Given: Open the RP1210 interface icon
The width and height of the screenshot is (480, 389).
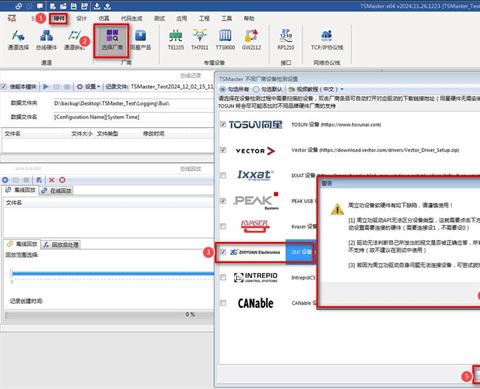Looking at the screenshot, I should (286, 40).
